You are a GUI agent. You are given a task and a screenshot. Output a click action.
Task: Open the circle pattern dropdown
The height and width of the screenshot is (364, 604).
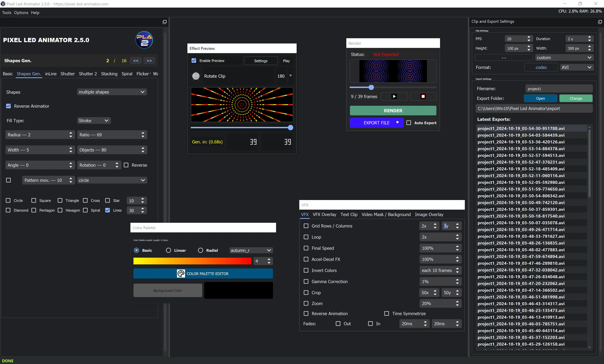[112, 180]
